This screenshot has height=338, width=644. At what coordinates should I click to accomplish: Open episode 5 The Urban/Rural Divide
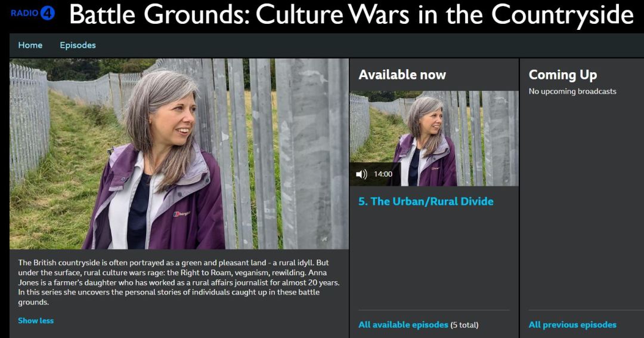pos(426,201)
